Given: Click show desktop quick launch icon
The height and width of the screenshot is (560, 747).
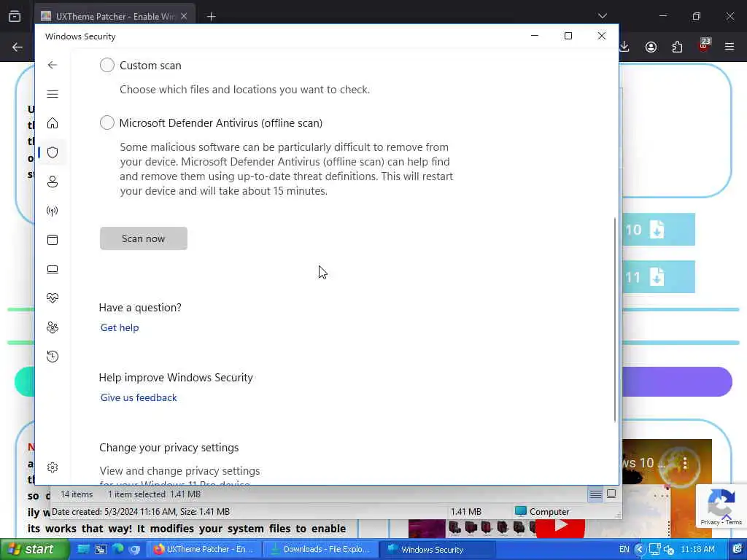Looking at the screenshot, I should (x=83, y=549).
